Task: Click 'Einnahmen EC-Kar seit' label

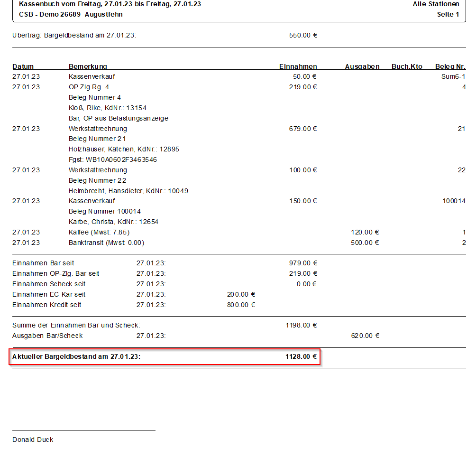Action: tap(49, 295)
